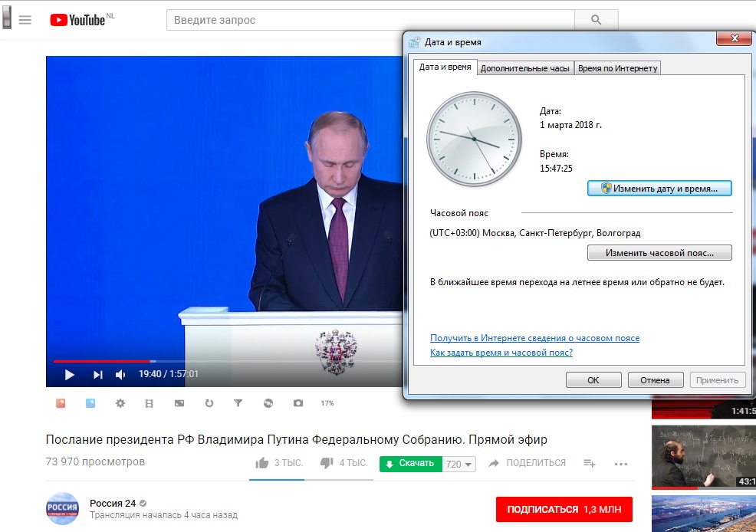The width and height of the screenshot is (756, 532).
Task: Click the red magic wand toolbar icon
Action: [61, 403]
